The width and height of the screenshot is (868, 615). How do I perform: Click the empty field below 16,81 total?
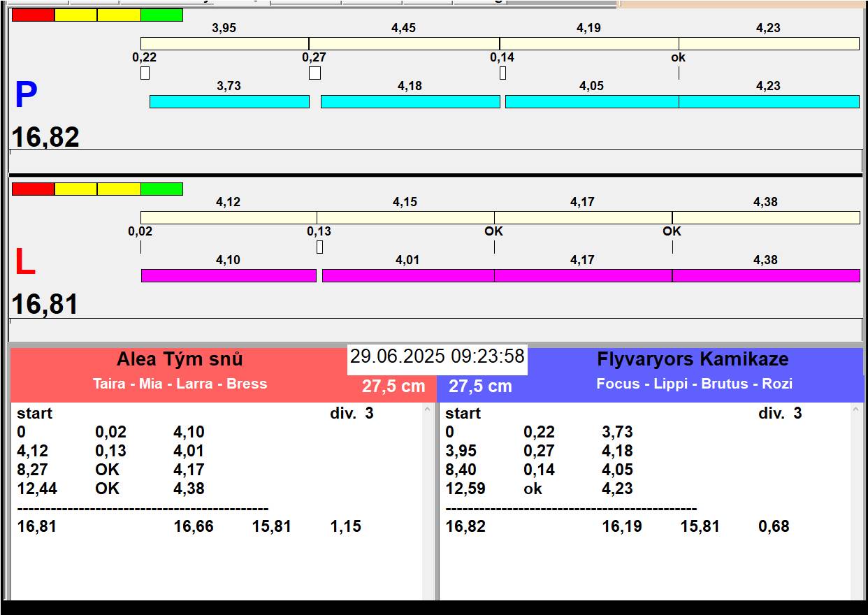(x=435, y=329)
